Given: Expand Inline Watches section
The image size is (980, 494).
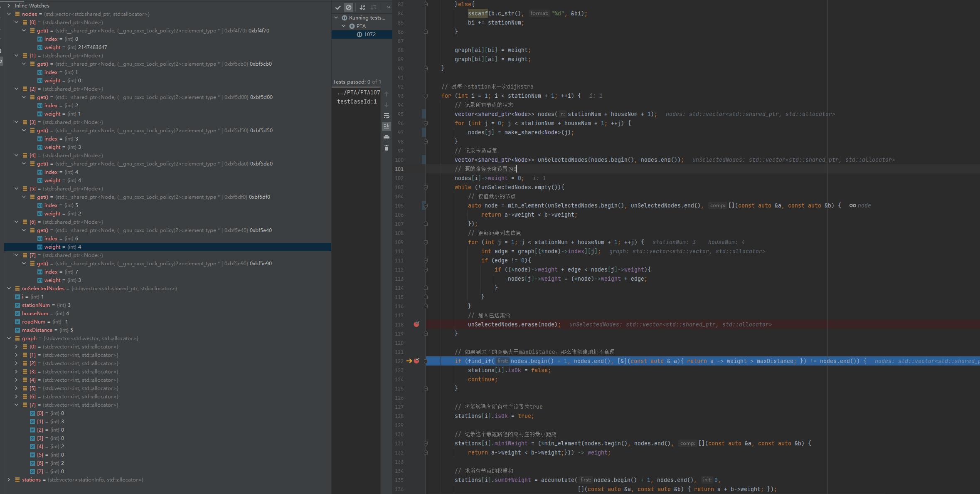Looking at the screenshot, I should click(9, 6).
